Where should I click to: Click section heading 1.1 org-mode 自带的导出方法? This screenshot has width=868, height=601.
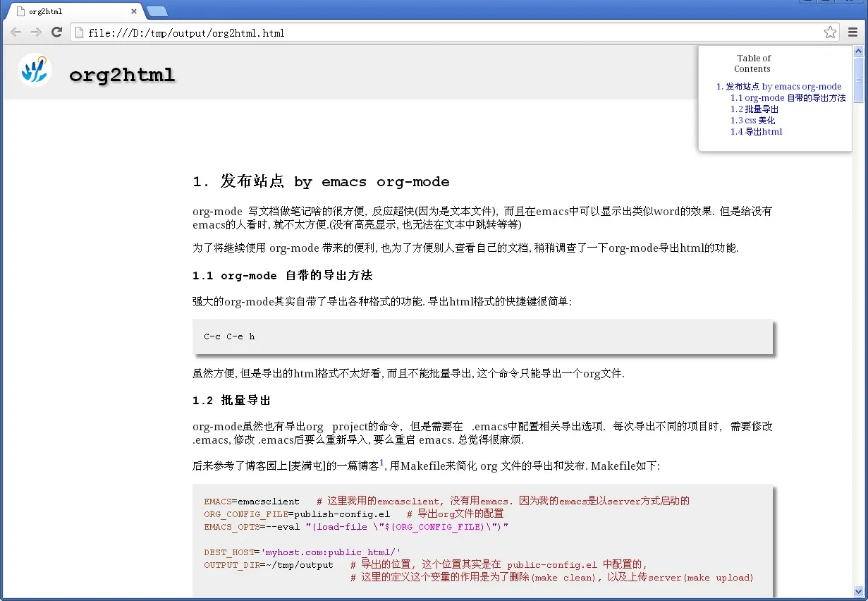(x=282, y=275)
